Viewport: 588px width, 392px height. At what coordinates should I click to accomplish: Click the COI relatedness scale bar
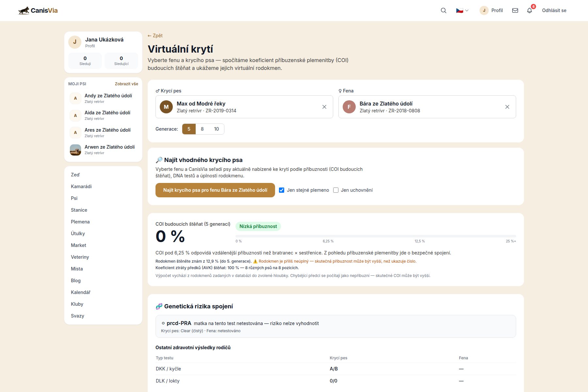click(376, 236)
